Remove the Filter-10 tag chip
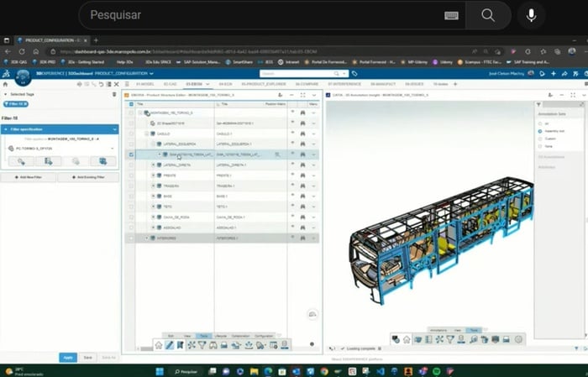The image size is (588, 377). point(26,104)
